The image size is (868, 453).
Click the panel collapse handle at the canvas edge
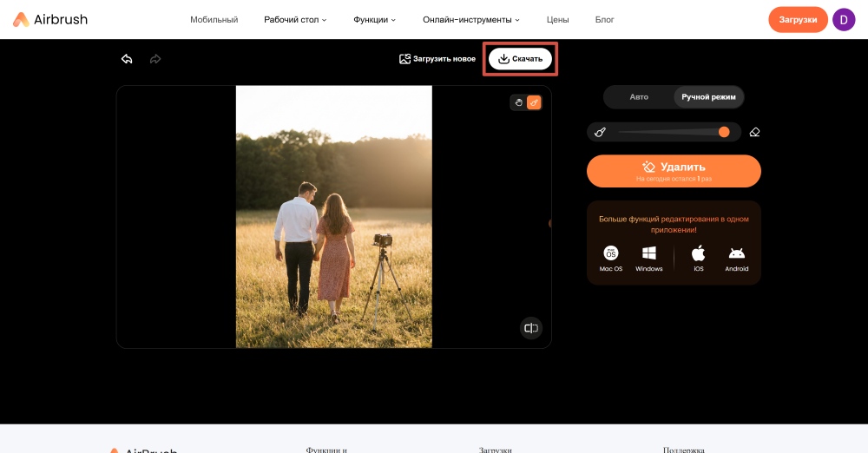(549, 223)
